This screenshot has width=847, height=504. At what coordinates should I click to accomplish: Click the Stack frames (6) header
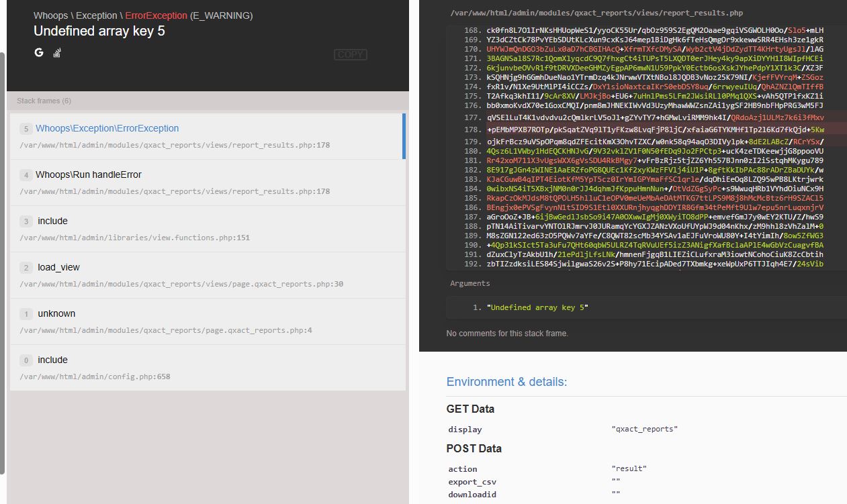click(x=44, y=101)
